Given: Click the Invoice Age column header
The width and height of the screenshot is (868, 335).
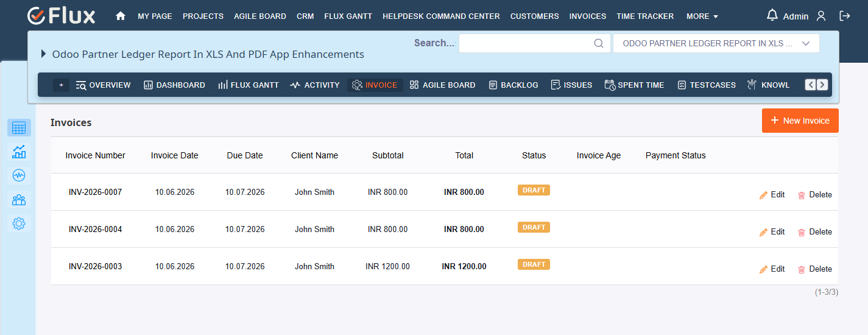Looking at the screenshot, I should tap(599, 155).
